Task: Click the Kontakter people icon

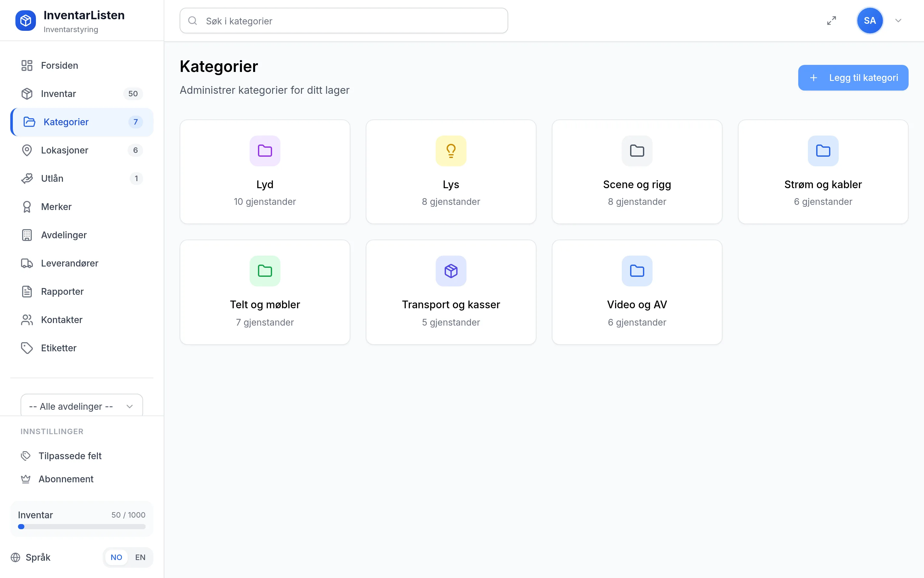Action: pos(27,320)
